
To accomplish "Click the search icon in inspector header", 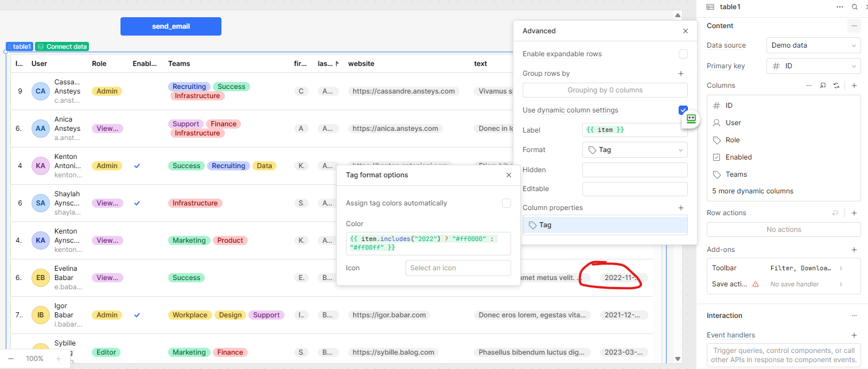I will pos(854,7).
